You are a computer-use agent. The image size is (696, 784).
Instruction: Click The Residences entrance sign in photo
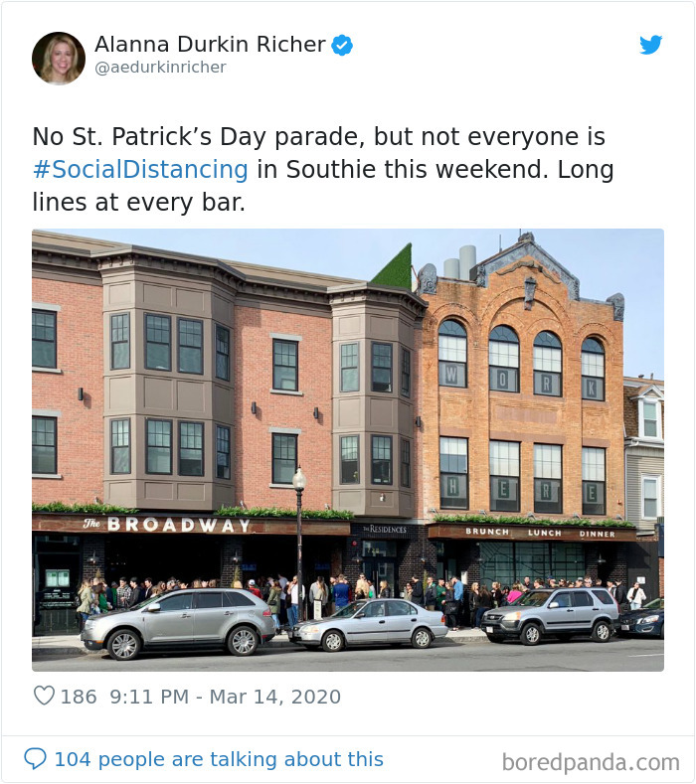click(384, 529)
